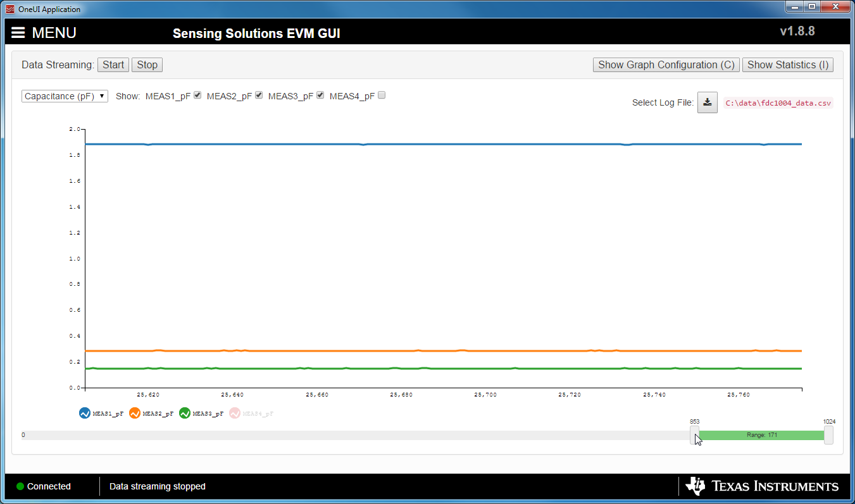This screenshot has height=504, width=855.
Task: Click Show Statistics (I)
Action: 788,65
